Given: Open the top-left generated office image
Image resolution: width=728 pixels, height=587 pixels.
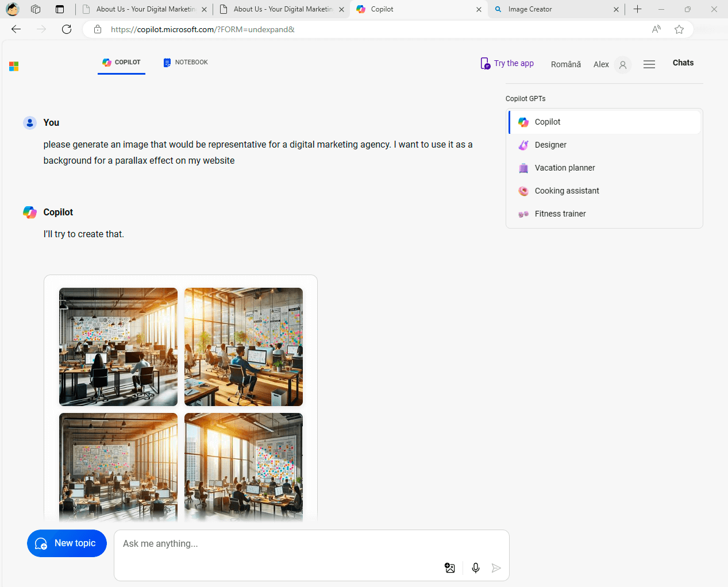Looking at the screenshot, I should pyautogui.click(x=118, y=347).
